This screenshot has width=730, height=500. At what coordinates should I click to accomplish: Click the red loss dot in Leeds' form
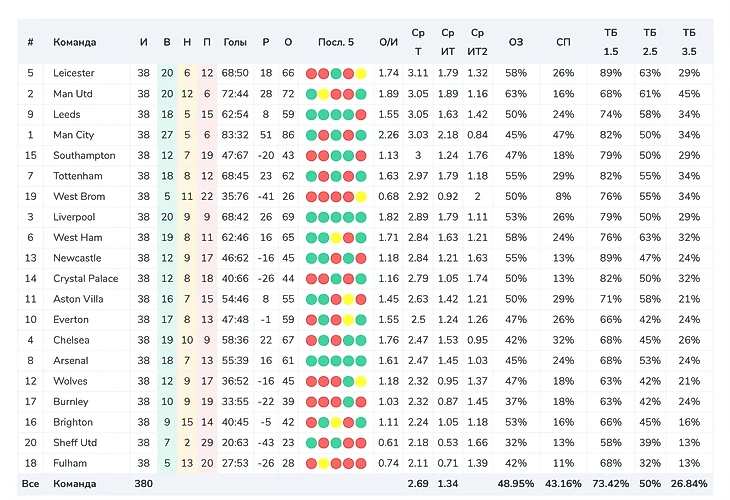(361, 115)
